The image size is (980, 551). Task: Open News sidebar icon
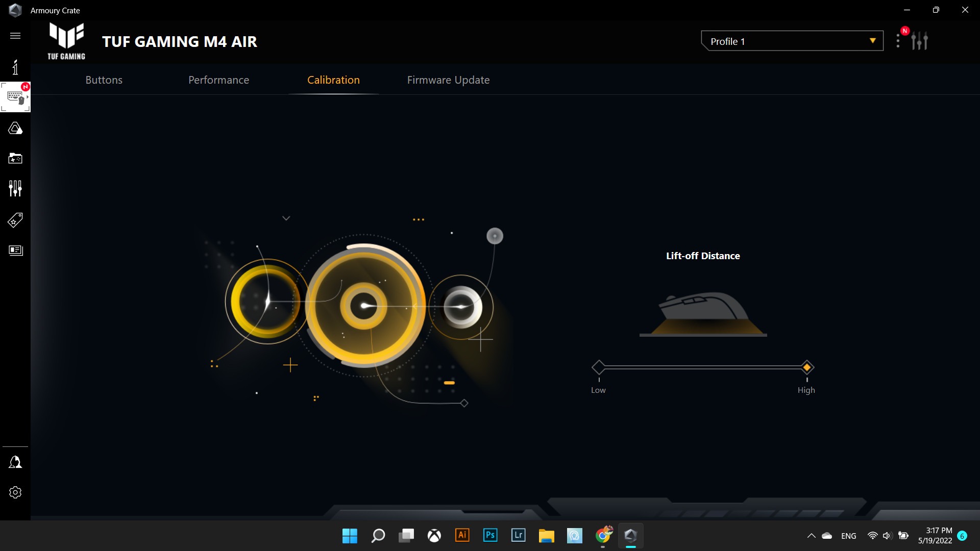(x=16, y=250)
